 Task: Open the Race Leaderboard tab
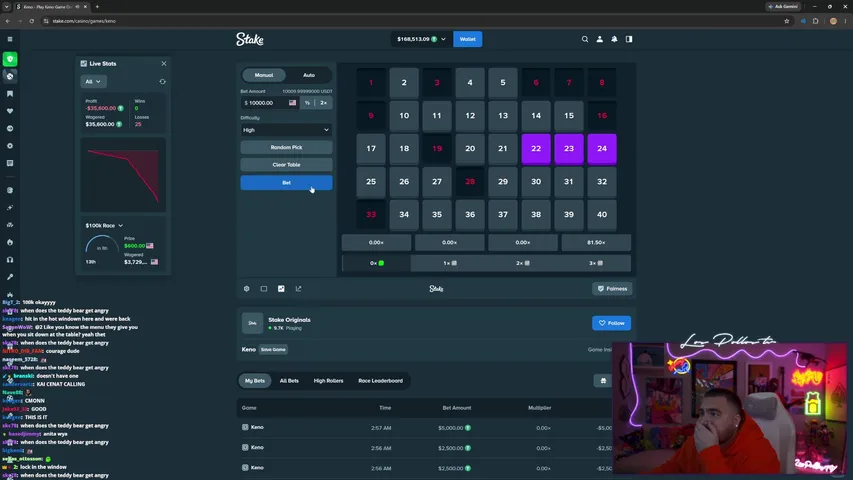380,381
